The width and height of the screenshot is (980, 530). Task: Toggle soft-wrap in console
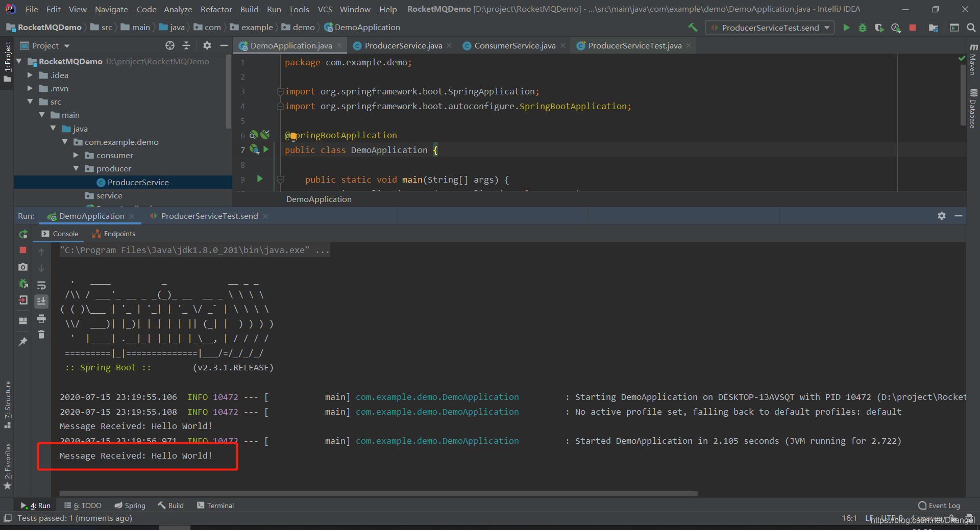(x=41, y=285)
